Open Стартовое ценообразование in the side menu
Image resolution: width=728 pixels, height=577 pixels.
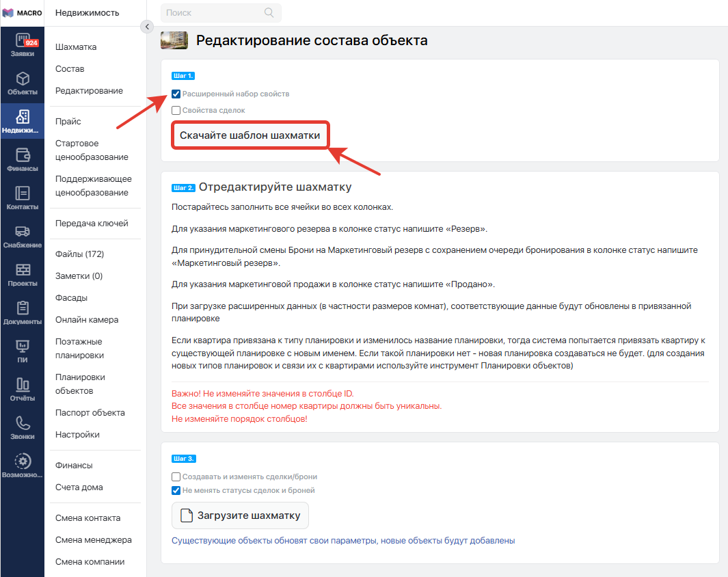[92, 150]
